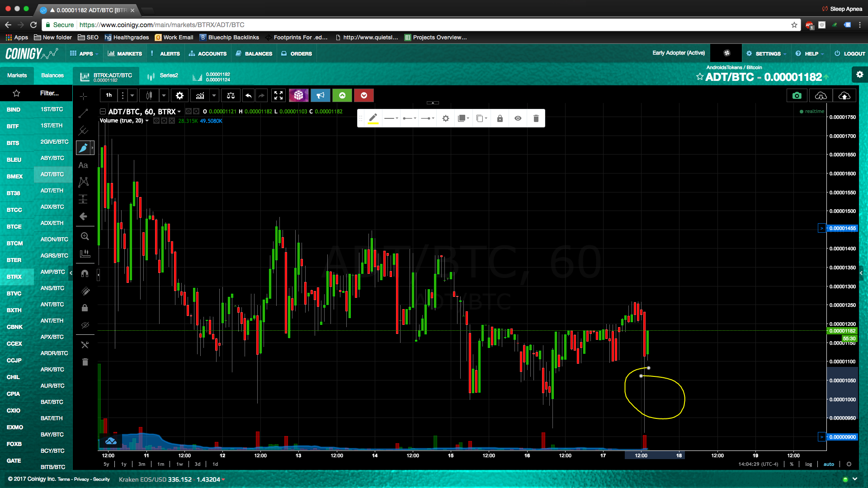Select the trend line drawing tool
The height and width of the screenshot is (488, 868).
pyautogui.click(x=84, y=113)
